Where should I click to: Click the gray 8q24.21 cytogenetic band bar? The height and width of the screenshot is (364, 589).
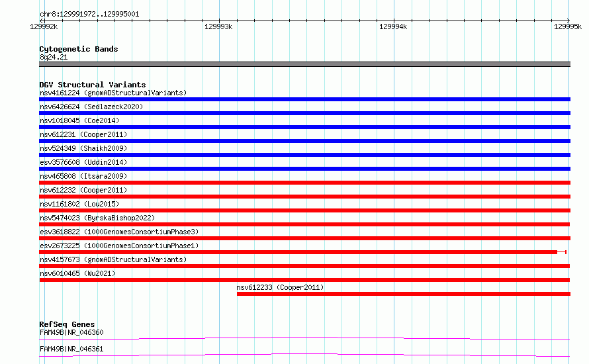click(304, 64)
